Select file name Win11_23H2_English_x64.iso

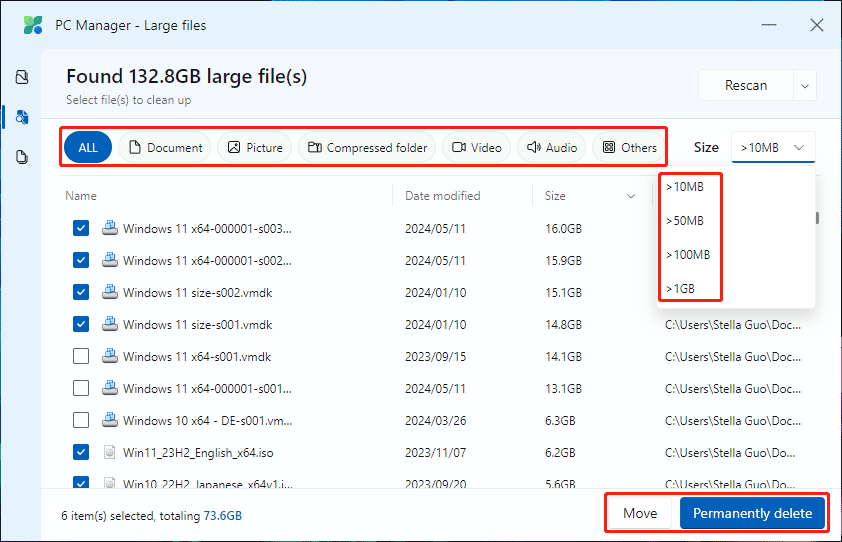[x=198, y=453]
